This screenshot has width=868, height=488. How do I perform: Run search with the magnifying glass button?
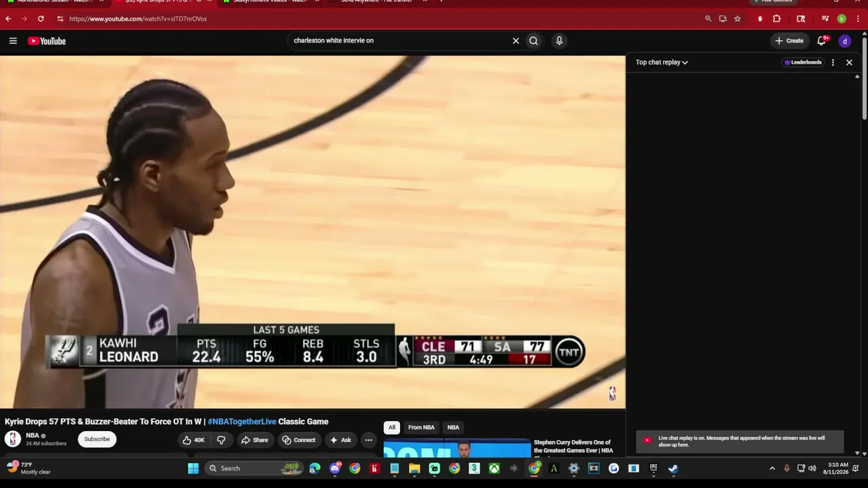[534, 41]
